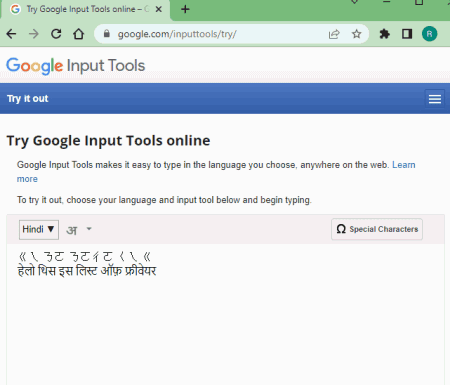This screenshot has height=385, width=450.
Task: Open the profile avatar R
Action: 429,34
